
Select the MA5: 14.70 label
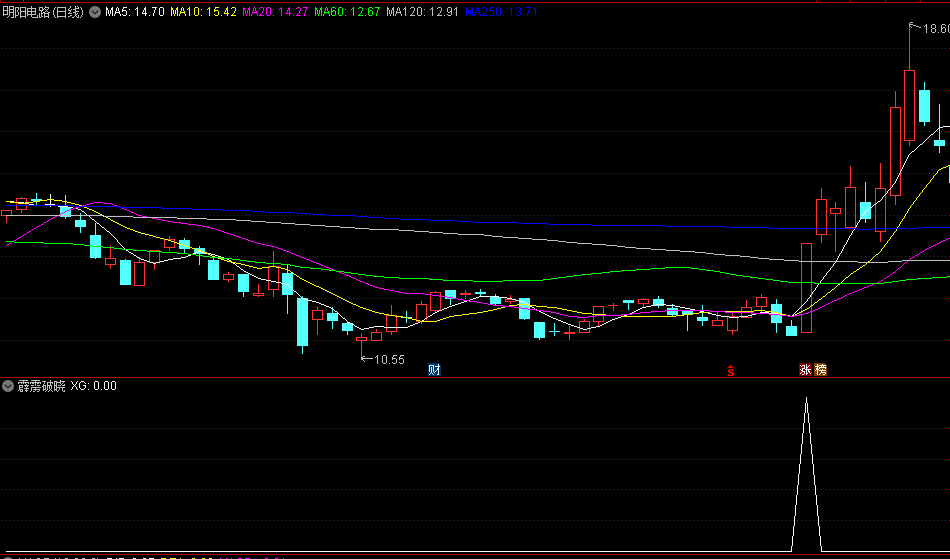coord(135,12)
